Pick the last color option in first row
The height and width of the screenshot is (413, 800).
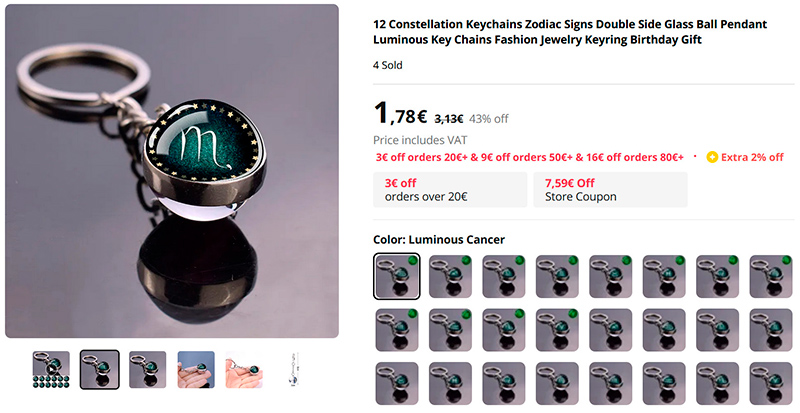point(770,276)
